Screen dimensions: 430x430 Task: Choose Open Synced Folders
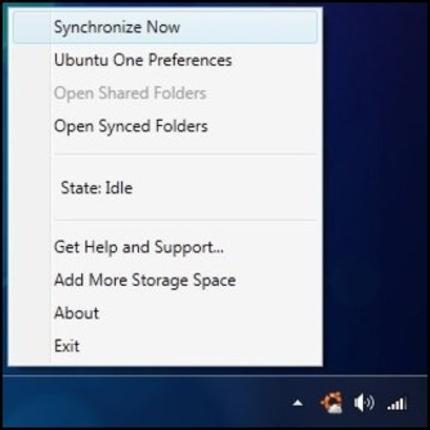131,126
